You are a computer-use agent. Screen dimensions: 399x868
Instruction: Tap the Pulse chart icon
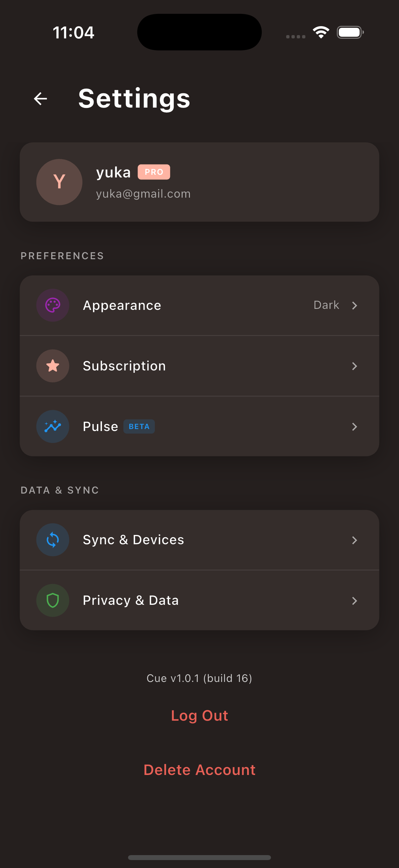53,427
